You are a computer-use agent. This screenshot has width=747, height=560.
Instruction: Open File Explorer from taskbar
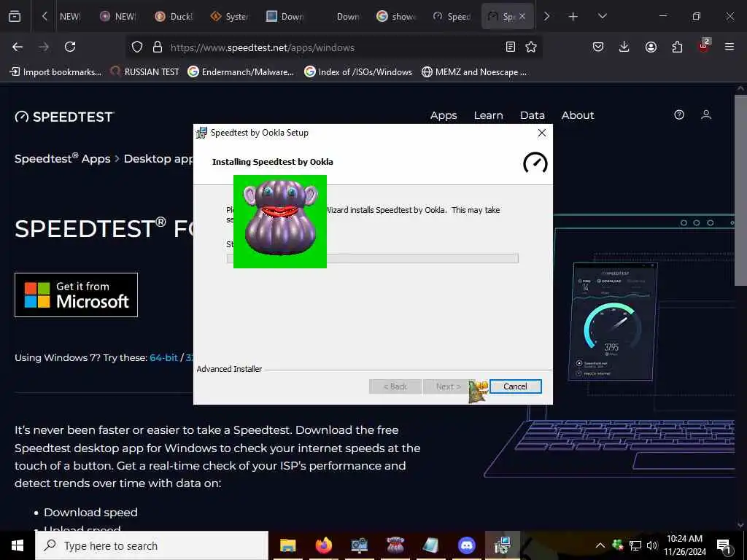[x=287, y=545]
